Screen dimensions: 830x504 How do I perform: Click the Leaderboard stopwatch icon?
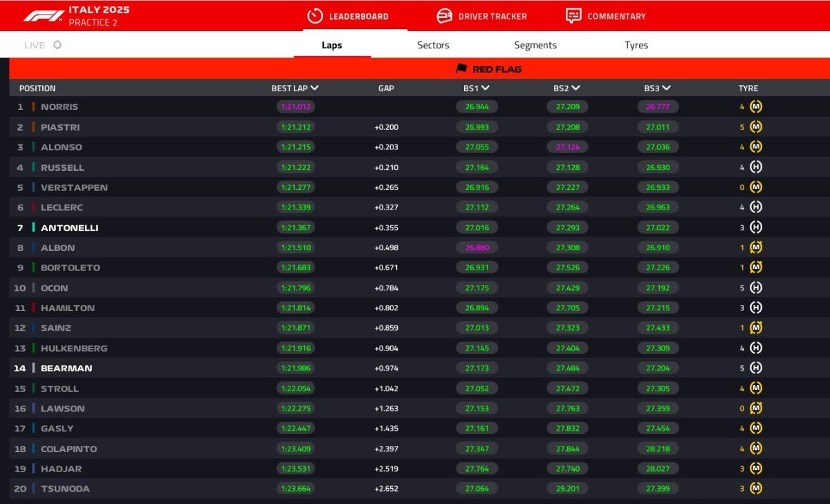click(315, 16)
